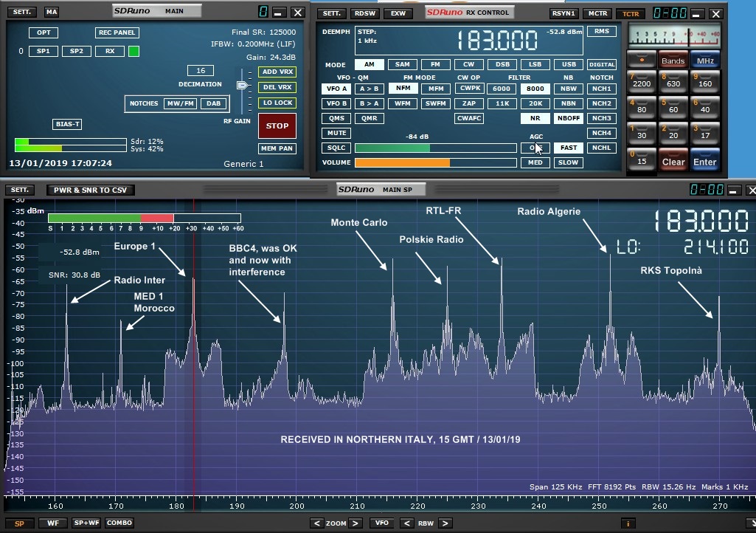Set AGC to SLOW

[569, 162]
